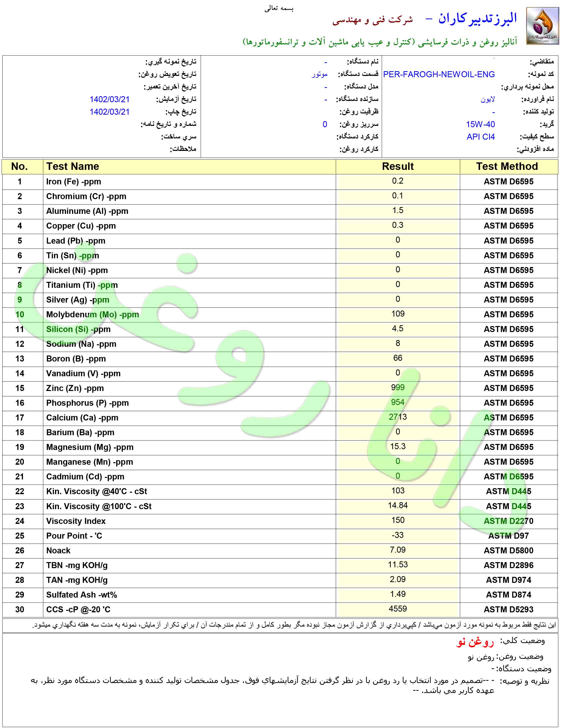Click Aluminume result value 1.5
The width and height of the screenshot is (561, 728).
(x=398, y=210)
